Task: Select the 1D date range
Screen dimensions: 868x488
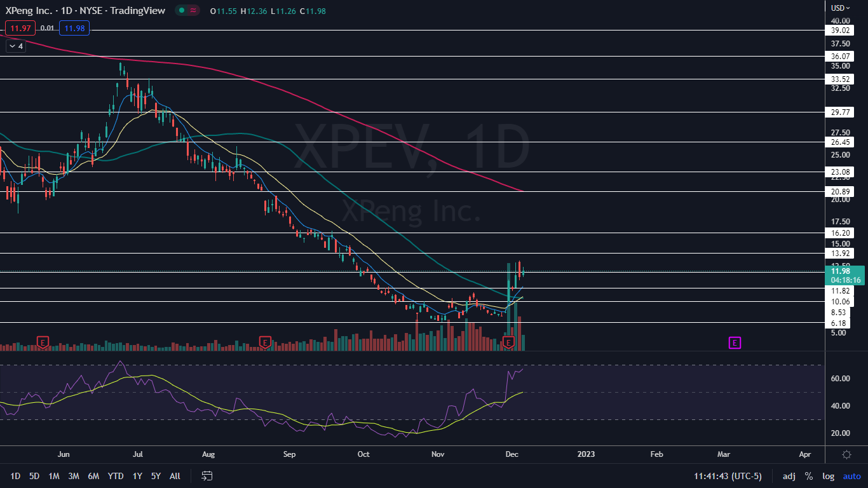Action: click(x=15, y=476)
